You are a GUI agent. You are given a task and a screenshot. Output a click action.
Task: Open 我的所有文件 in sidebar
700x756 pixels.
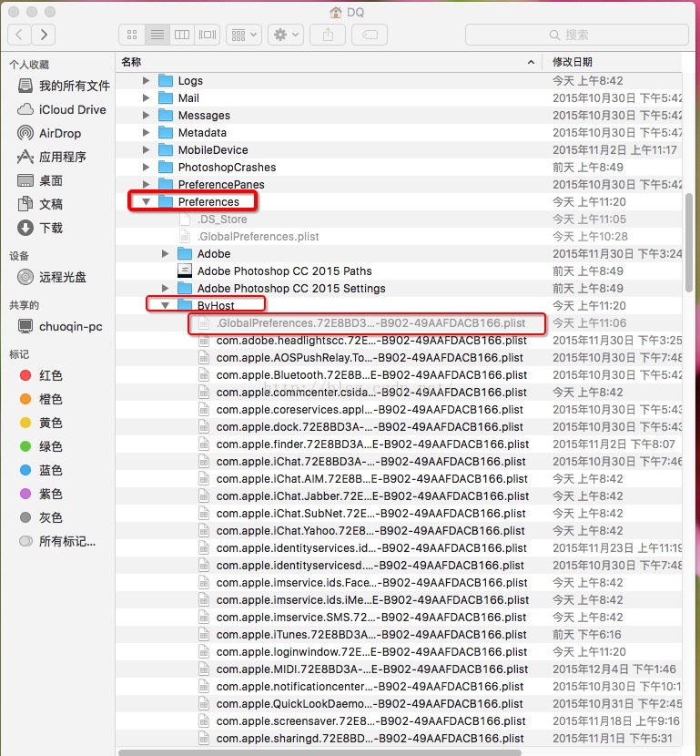click(64, 86)
